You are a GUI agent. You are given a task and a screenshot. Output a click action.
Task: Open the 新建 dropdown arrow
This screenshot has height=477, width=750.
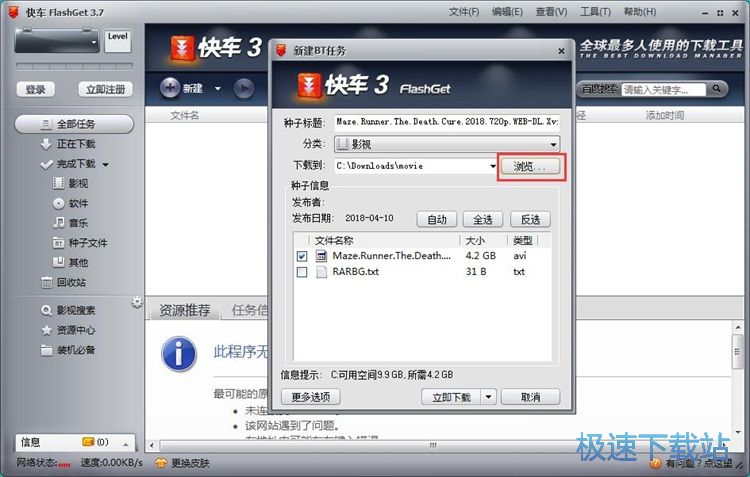(x=218, y=89)
